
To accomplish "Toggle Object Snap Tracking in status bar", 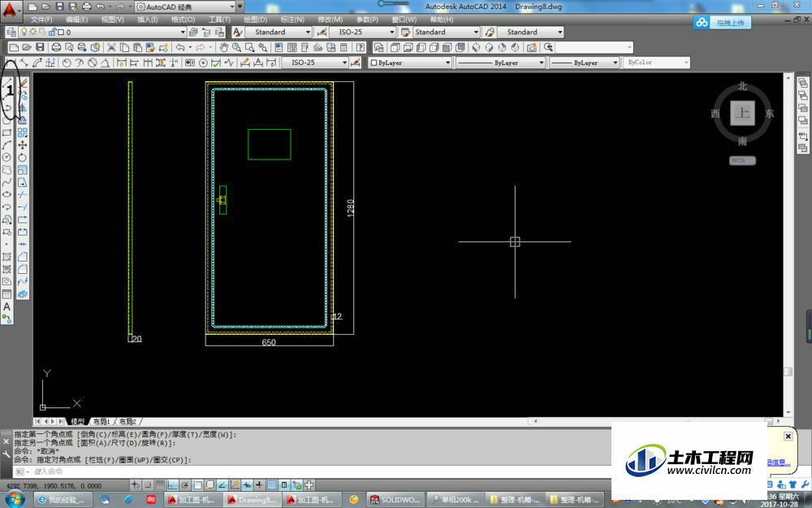I will click(x=222, y=485).
